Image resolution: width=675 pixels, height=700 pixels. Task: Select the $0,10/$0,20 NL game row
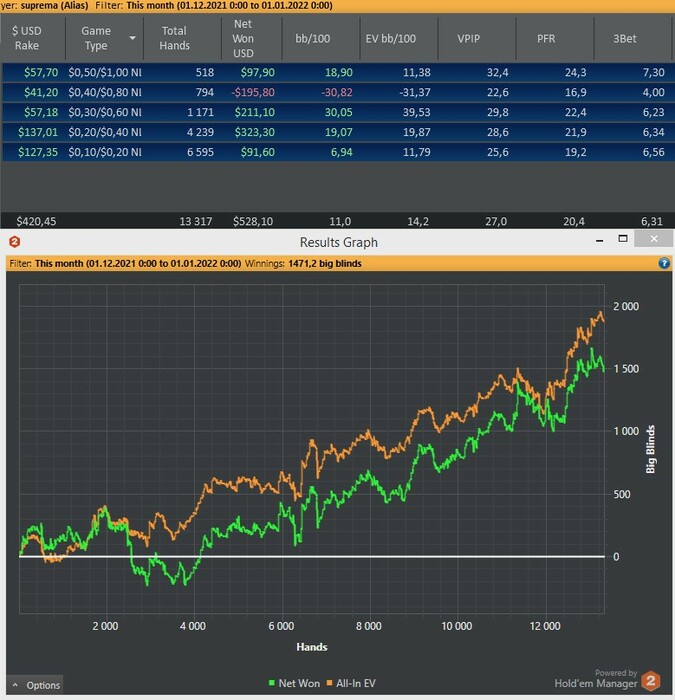[338, 152]
